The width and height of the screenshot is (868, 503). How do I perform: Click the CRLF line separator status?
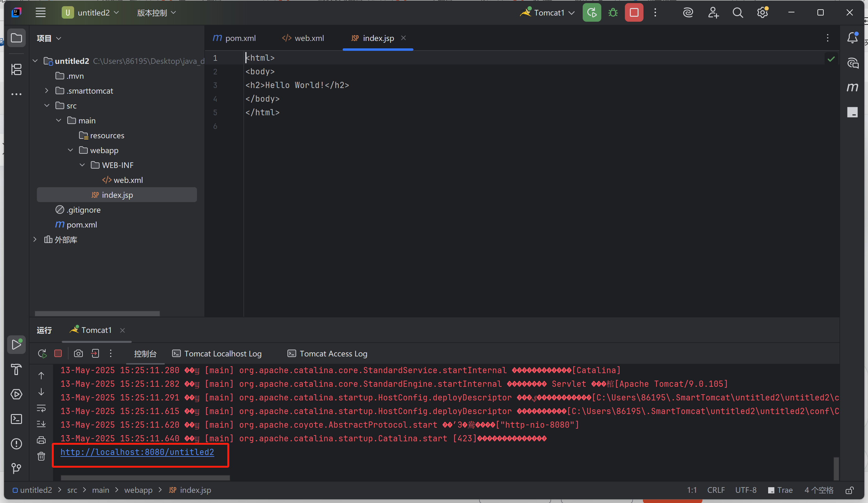[x=716, y=490]
